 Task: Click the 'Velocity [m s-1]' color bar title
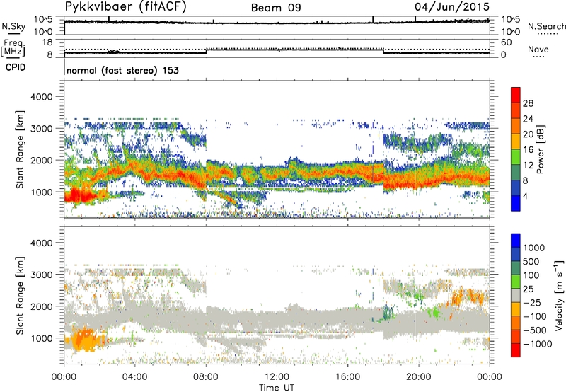559,295
